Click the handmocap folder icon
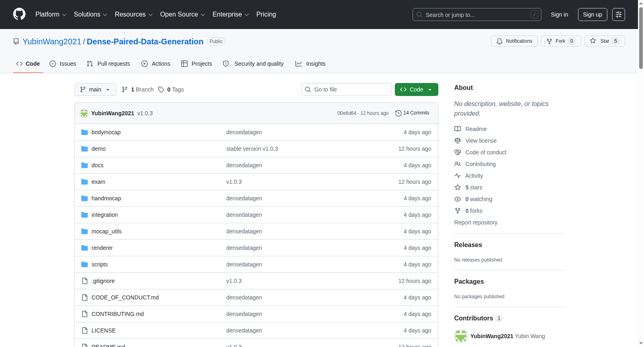 point(85,198)
